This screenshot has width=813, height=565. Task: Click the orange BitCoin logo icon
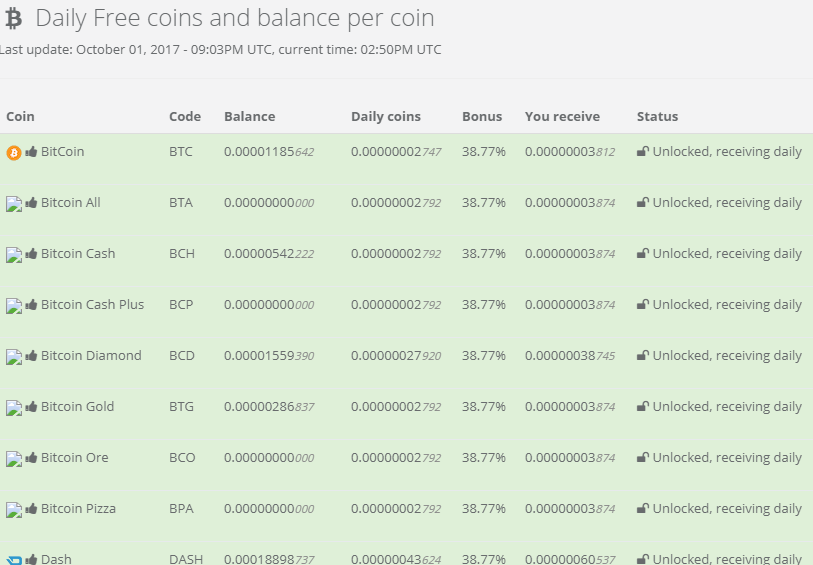[x=13, y=153]
